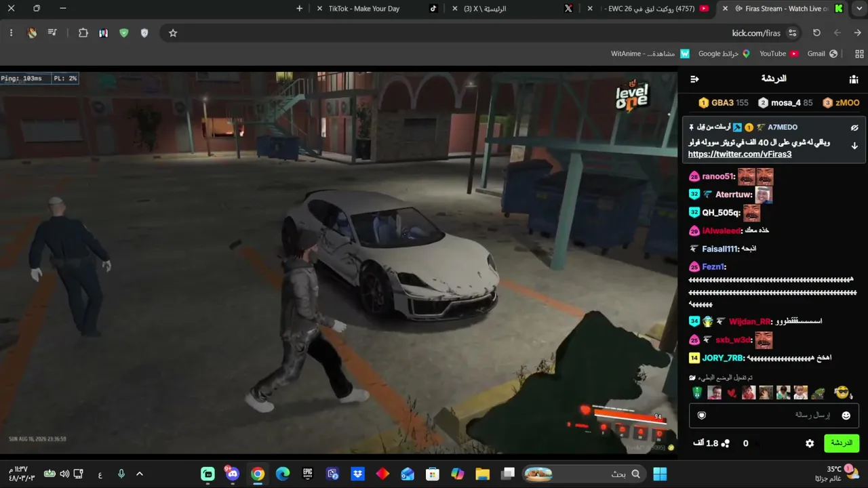Open the Aterrtuw username in chat

[734, 195]
